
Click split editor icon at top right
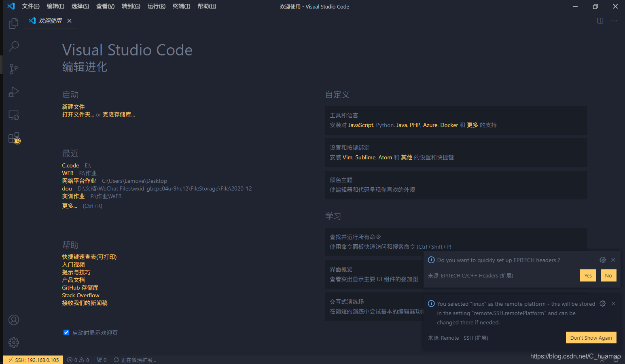[x=600, y=21]
